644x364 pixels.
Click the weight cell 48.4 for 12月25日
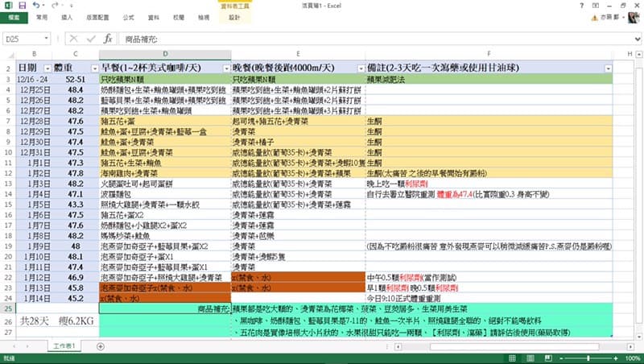pos(76,89)
